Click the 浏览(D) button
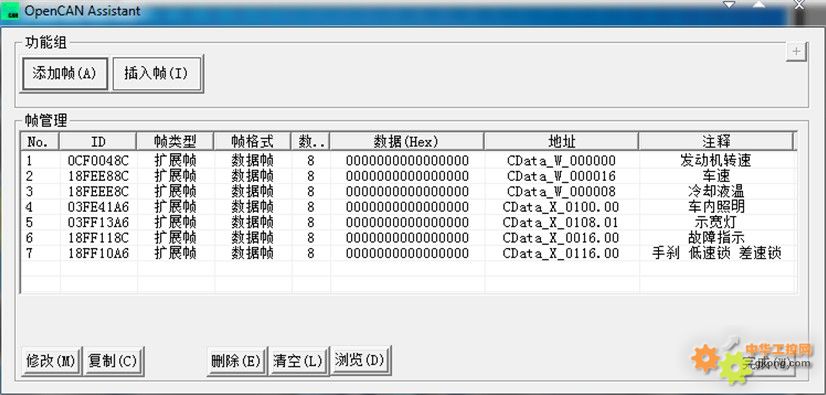 point(360,360)
